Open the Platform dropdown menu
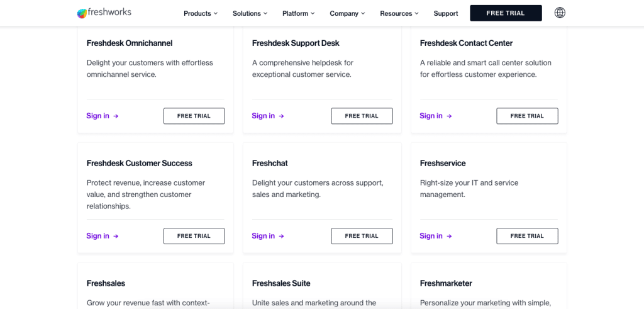Image resolution: width=644 pixels, height=309 pixels. (x=299, y=13)
